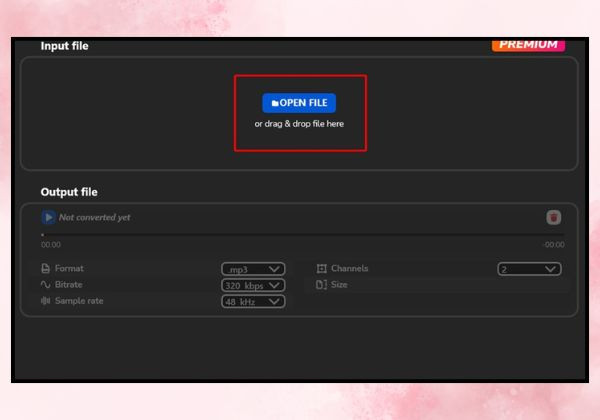
Task: Expand the Channels dropdown showing 2
Action: (529, 269)
